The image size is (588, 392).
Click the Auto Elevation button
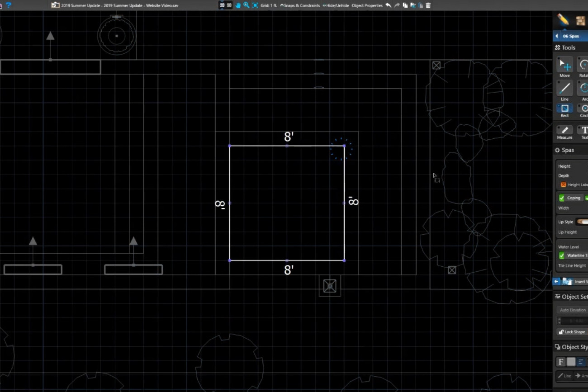coord(573,310)
